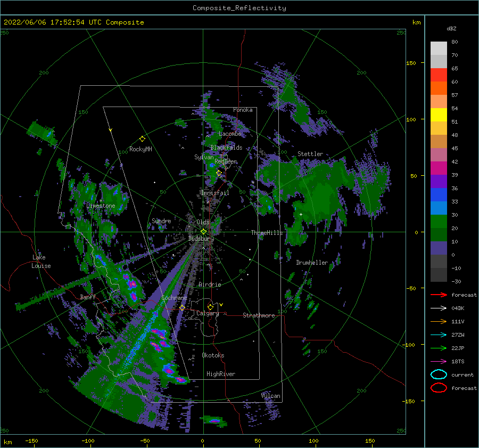Click the ThreeHills label
Viewport: 479px width, 448px height.
tap(267, 233)
